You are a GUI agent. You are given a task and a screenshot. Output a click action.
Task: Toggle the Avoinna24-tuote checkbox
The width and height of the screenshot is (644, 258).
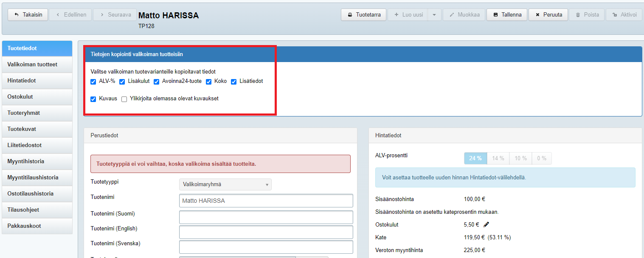click(156, 82)
